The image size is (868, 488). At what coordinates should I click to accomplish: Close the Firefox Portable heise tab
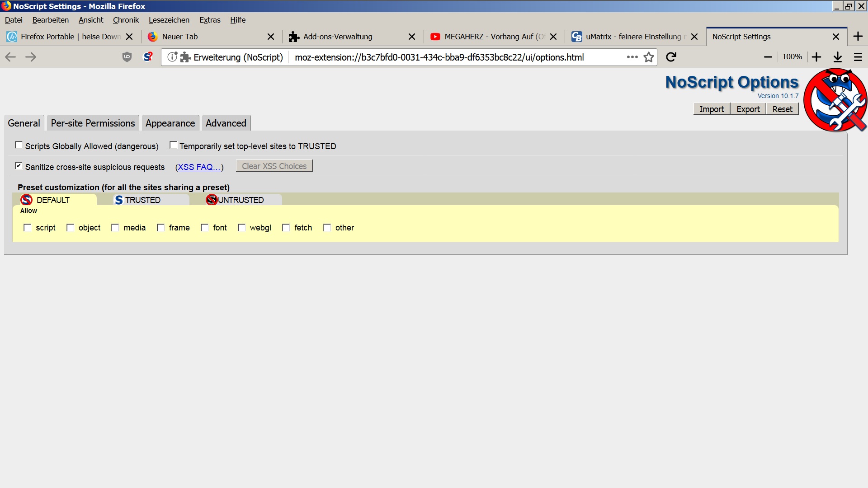(x=129, y=37)
